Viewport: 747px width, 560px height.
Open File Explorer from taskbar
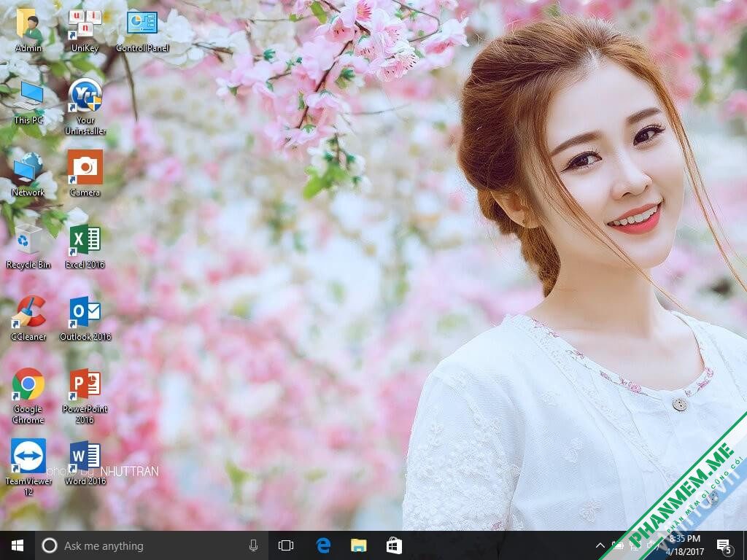(x=359, y=545)
